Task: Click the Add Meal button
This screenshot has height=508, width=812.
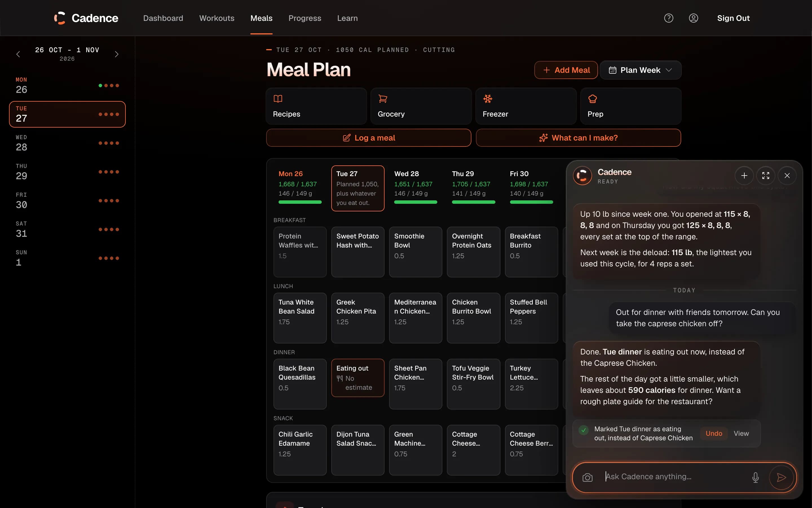Action: (x=566, y=70)
